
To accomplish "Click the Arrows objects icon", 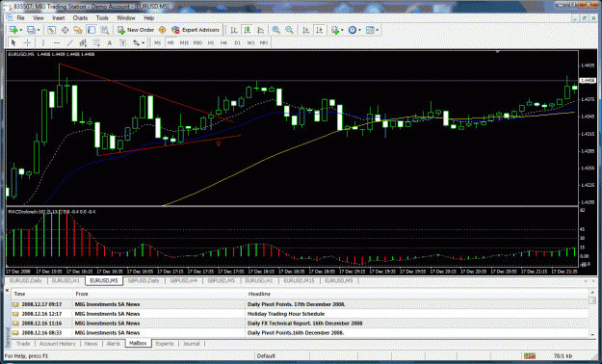I will click(x=137, y=42).
